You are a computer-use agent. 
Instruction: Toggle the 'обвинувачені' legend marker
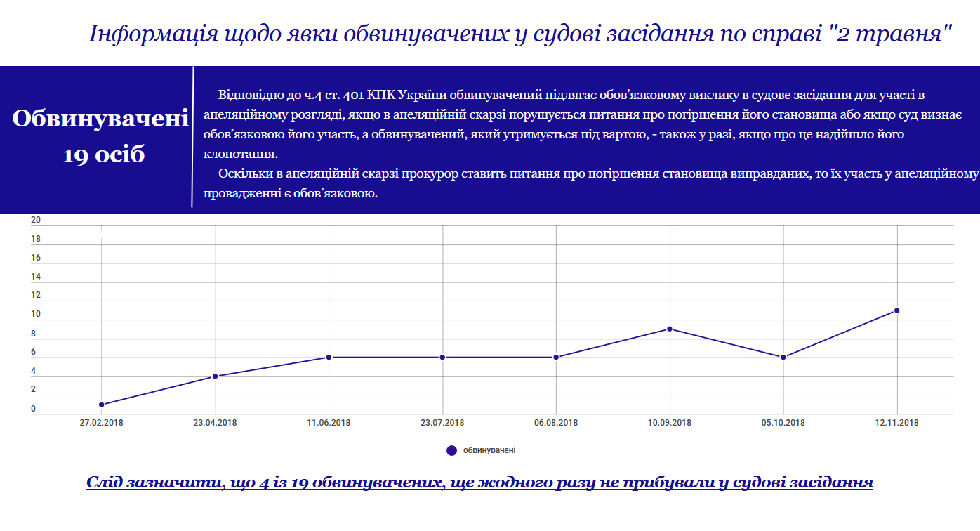[452, 450]
